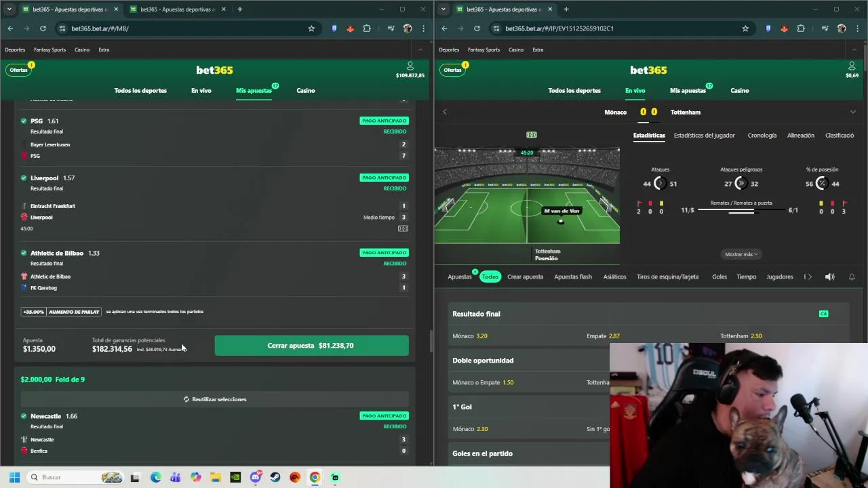Expand match selector chevron next to Tottenham
Image resolution: width=868 pixels, height=488 pixels.
852,112
